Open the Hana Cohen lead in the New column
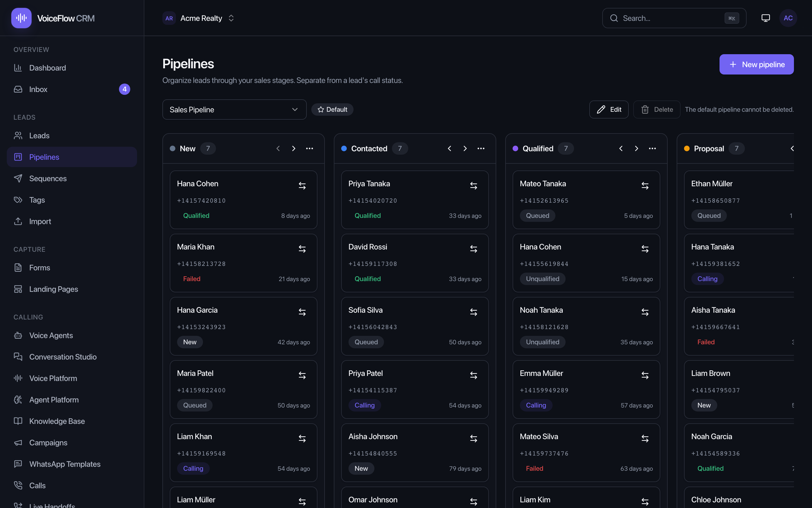The width and height of the screenshot is (812, 508). click(x=243, y=200)
